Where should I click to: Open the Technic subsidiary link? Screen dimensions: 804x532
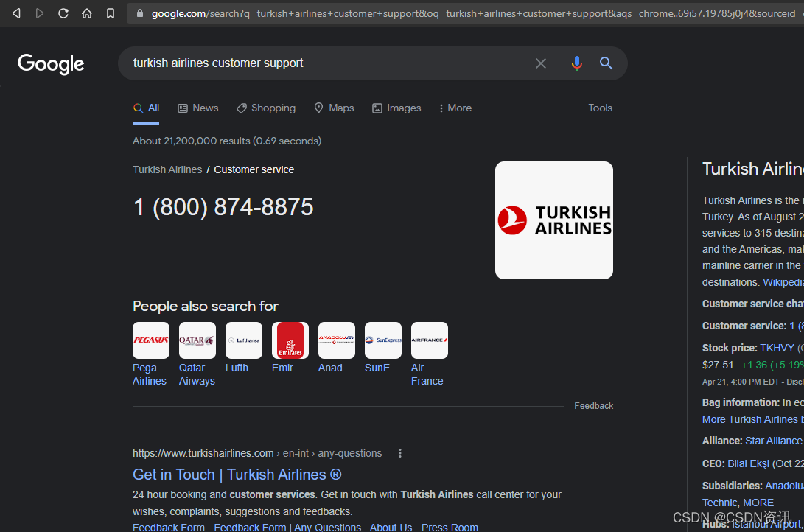pos(720,503)
